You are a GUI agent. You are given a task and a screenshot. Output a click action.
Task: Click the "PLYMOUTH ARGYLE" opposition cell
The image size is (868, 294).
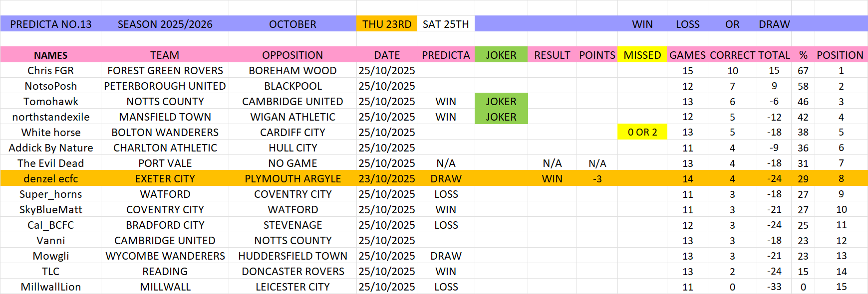click(292, 178)
